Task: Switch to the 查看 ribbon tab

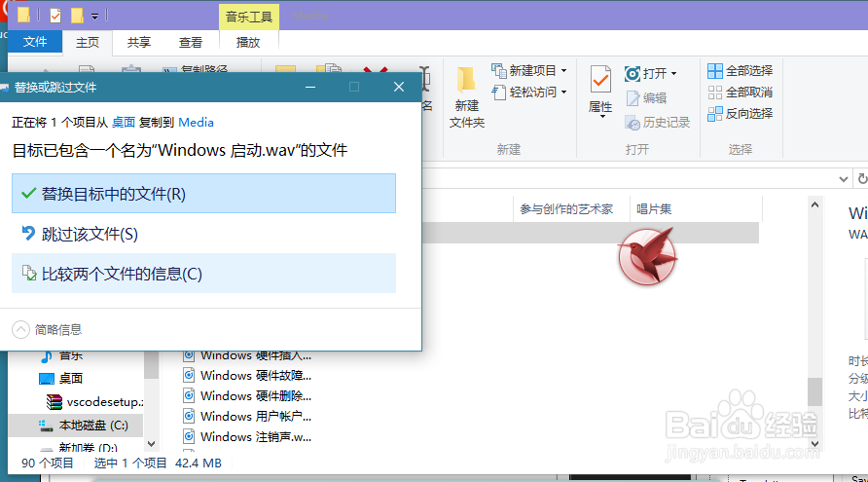Action: 191,42
